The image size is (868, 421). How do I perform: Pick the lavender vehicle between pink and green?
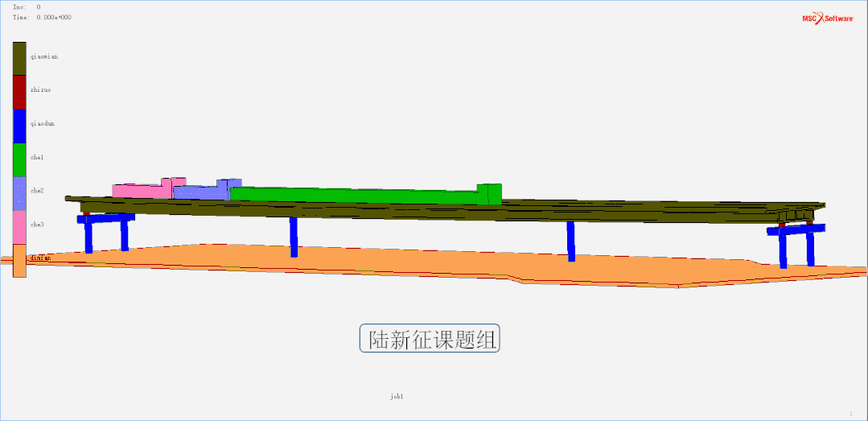[x=201, y=192]
